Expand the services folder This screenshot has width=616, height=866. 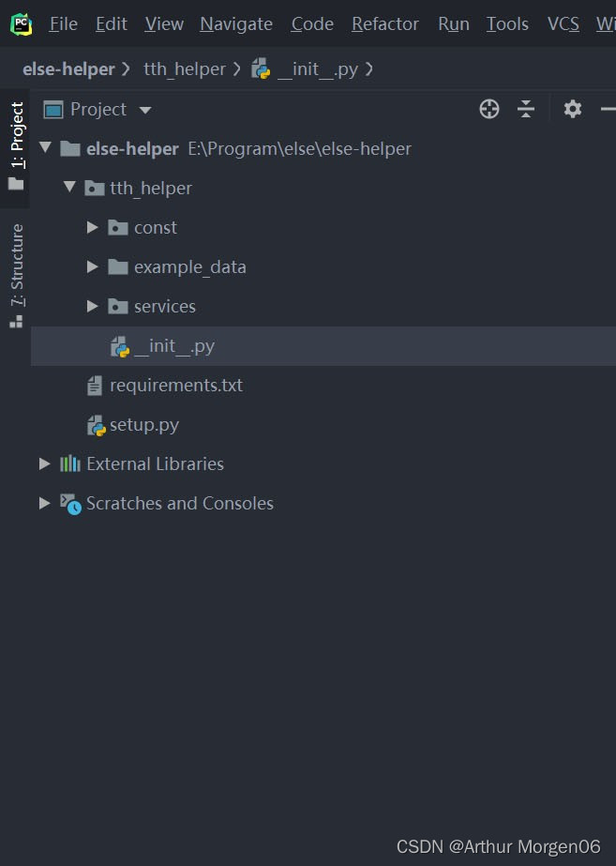click(x=91, y=306)
